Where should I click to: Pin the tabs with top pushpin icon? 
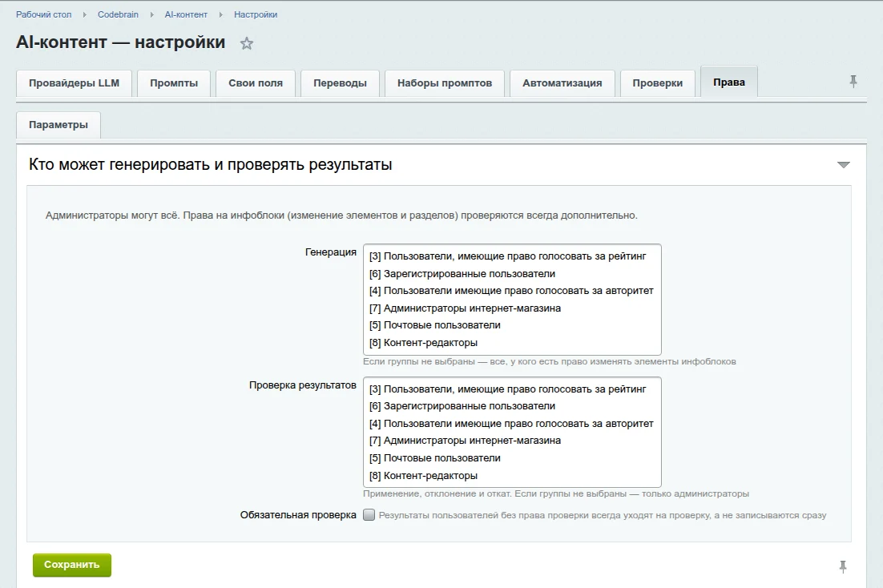click(x=853, y=82)
